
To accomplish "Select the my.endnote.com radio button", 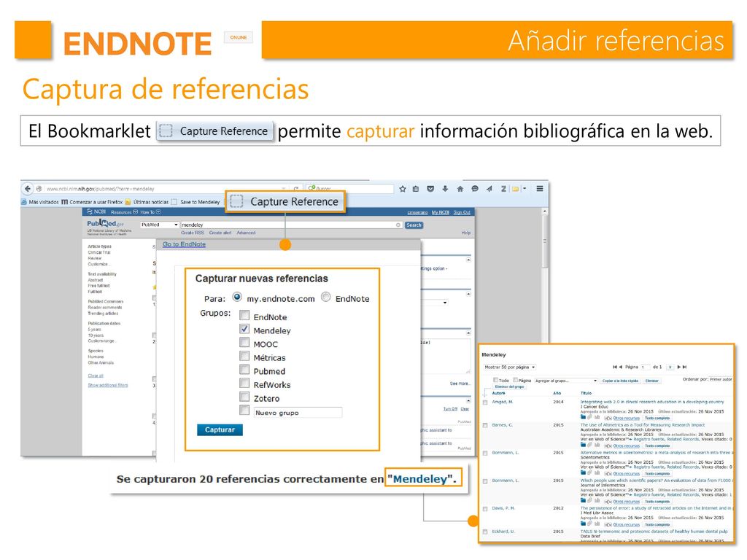I will pos(237,297).
